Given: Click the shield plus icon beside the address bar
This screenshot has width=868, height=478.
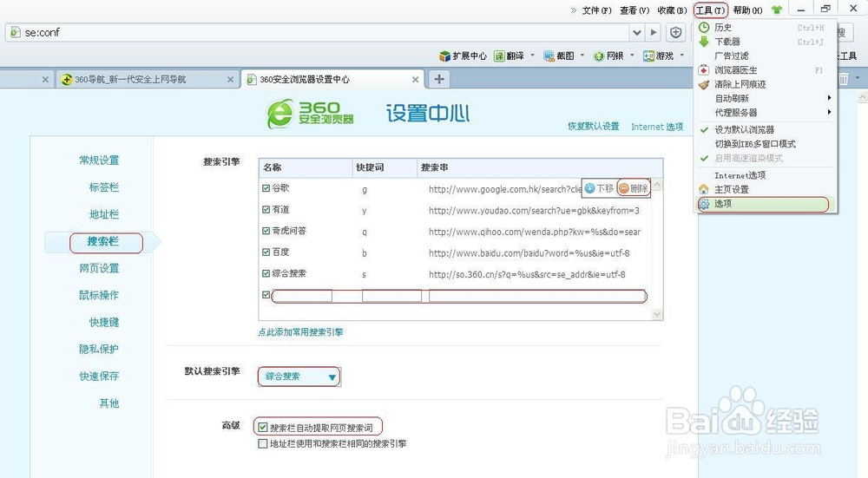Looking at the screenshot, I should click(x=676, y=33).
